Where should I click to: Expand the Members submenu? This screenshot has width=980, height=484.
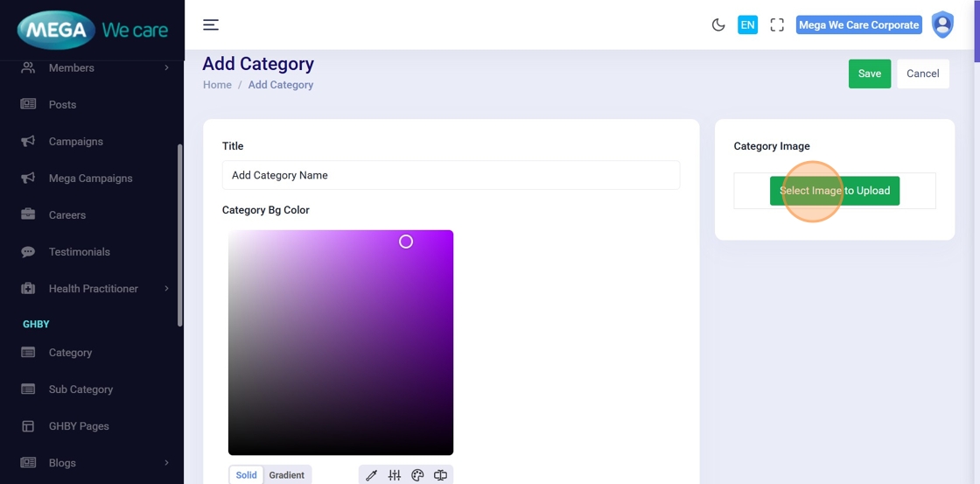pos(166,67)
